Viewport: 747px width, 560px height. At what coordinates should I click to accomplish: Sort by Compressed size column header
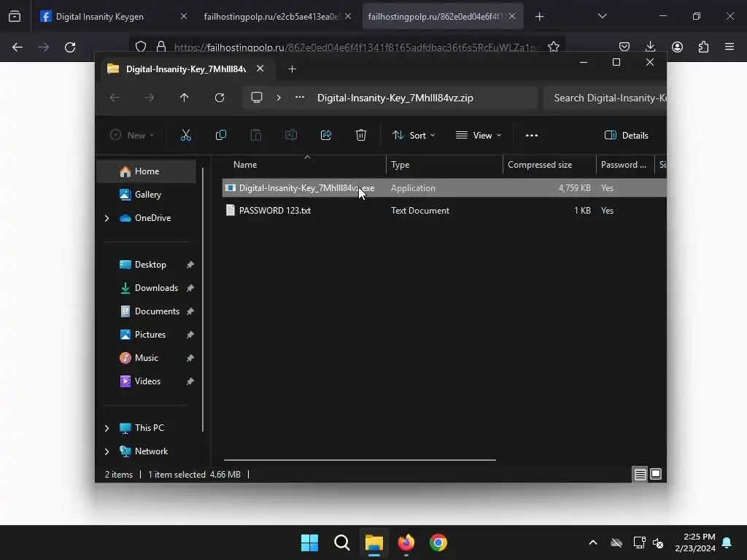549,165
